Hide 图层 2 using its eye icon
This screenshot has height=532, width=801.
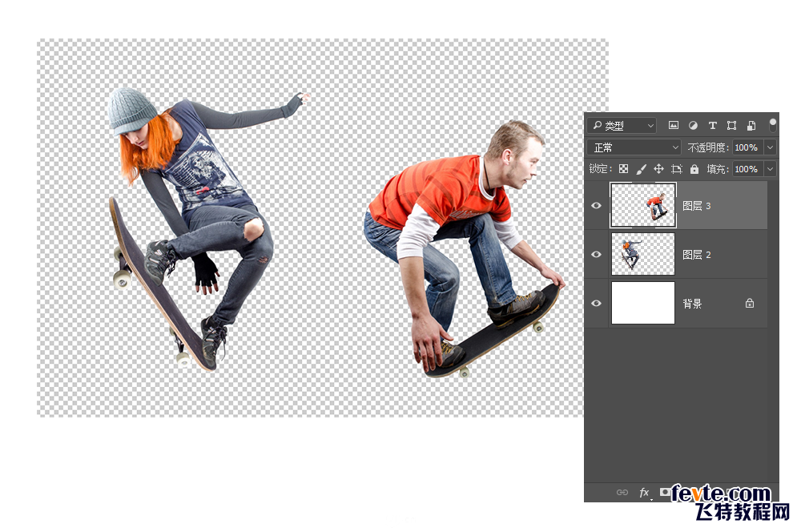pos(596,255)
